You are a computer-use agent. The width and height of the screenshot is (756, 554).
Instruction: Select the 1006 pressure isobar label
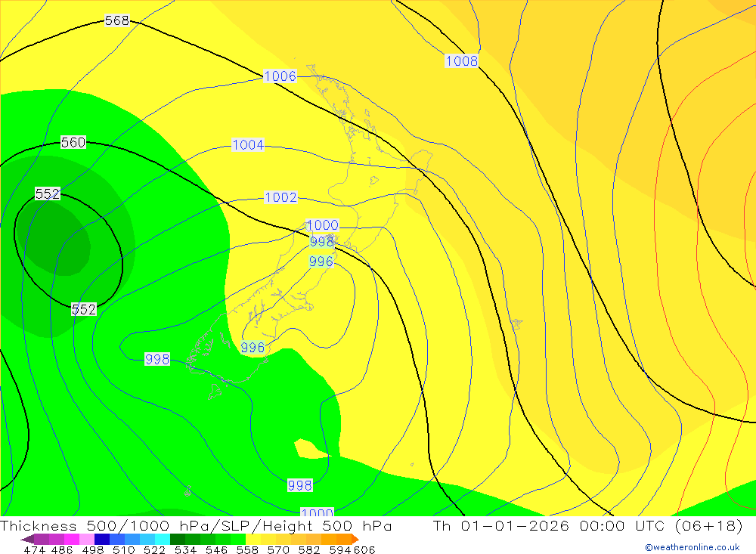280,76
